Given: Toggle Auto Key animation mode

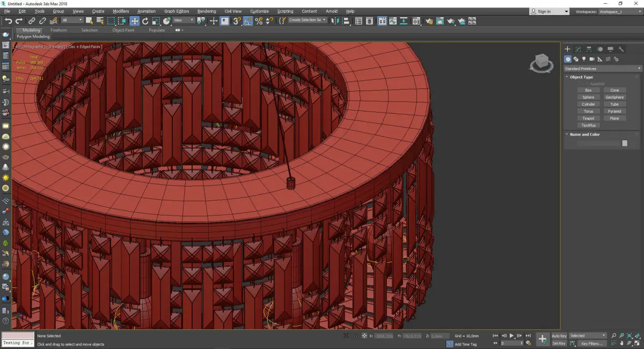Looking at the screenshot, I should pos(559,336).
